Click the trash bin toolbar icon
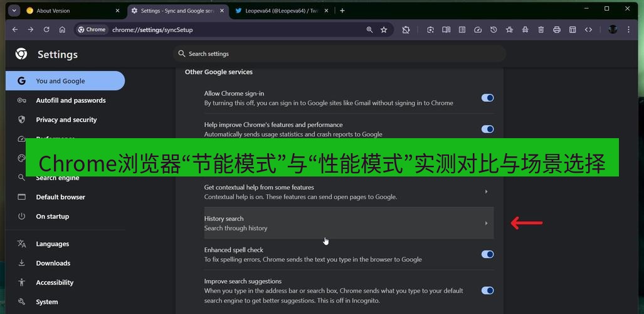This screenshot has width=644, height=314. (541, 30)
